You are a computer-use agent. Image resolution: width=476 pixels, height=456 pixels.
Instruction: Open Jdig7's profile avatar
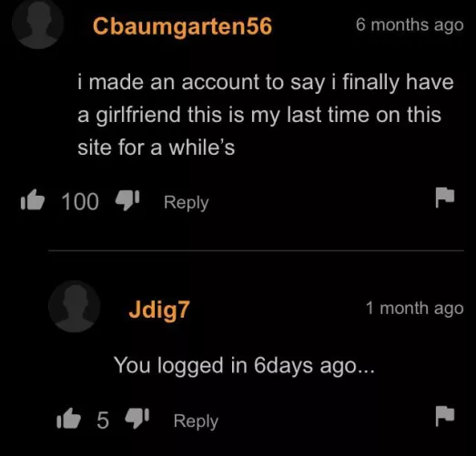pos(75,307)
